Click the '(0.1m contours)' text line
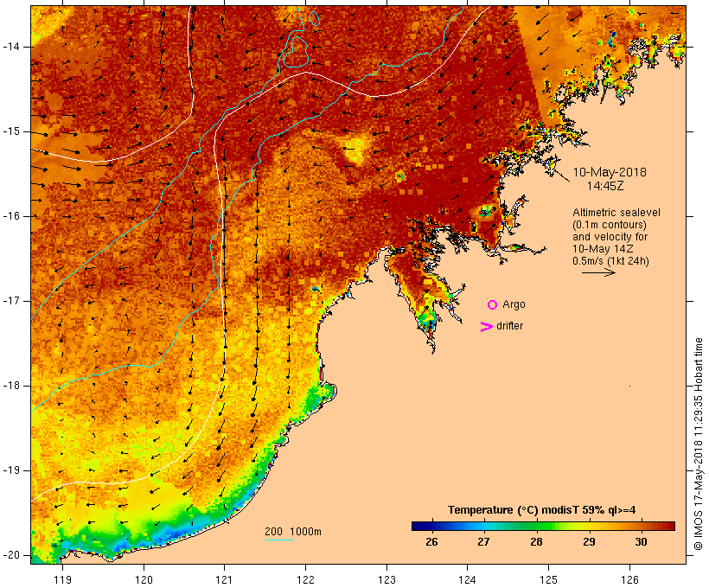The height and width of the screenshot is (588, 709). (x=609, y=225)
